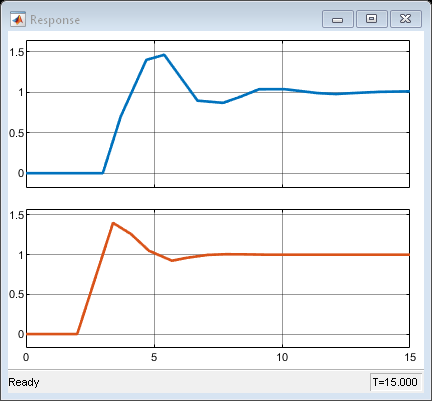Maximize the Response window
Viewport: 432px width, 401px height.
[x=372, y=19]
